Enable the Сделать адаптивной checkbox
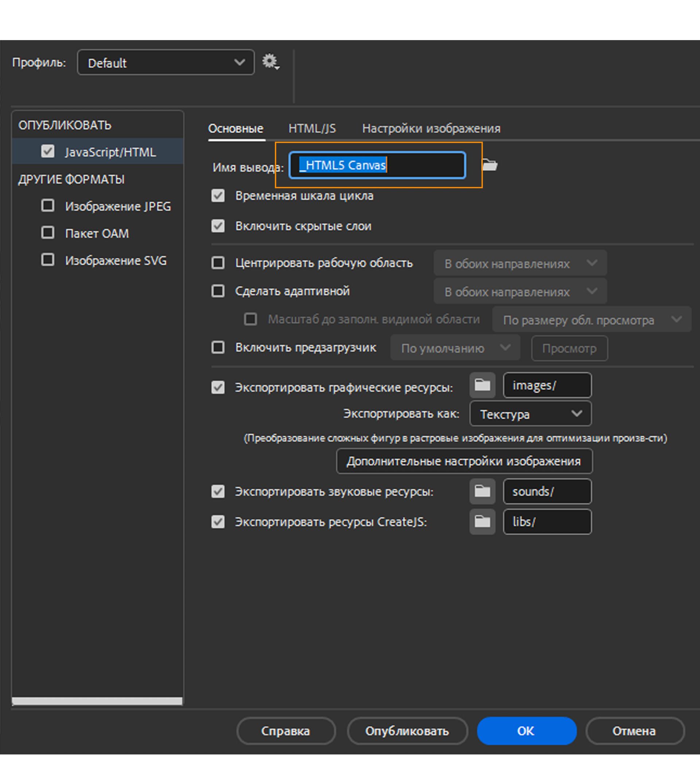 (x=218, y=291)
